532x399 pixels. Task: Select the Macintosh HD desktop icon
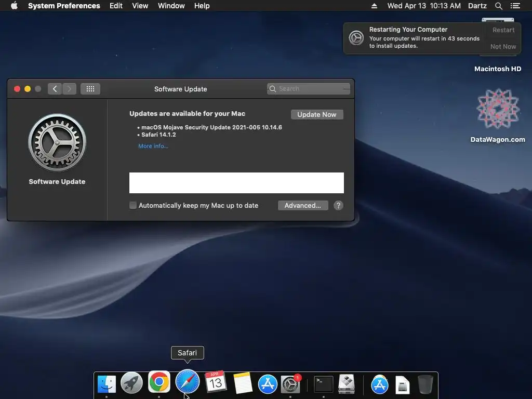[498, 69]
